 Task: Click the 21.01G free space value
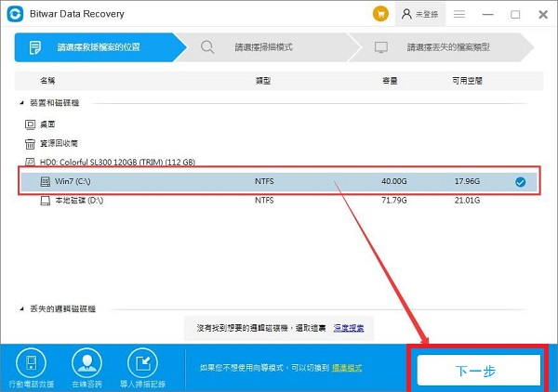pyautogui.click(x=467, y=201)
